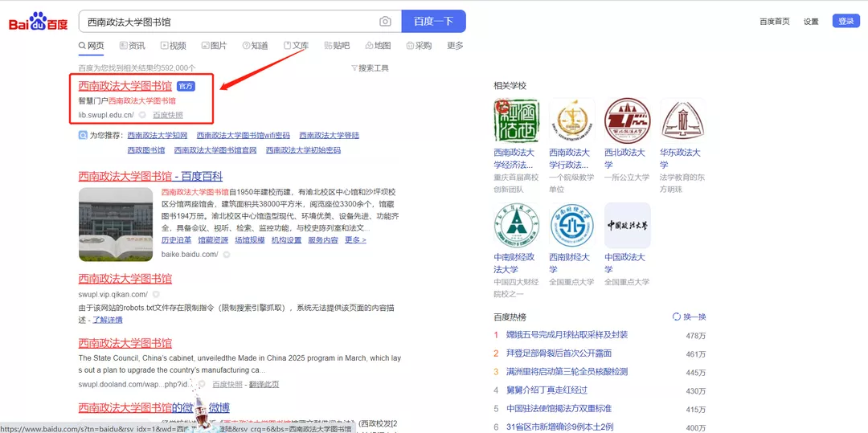
Task: Click the icon beside baike.baidu.com
Action: tap(227, 255)
